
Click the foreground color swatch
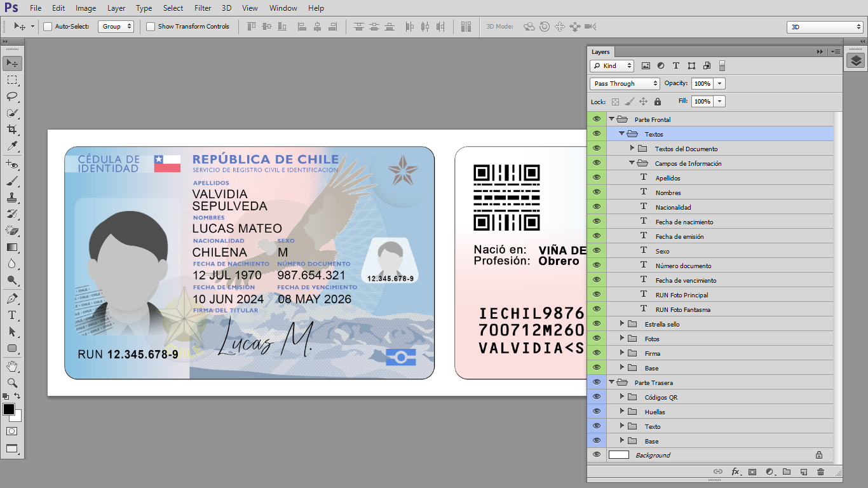[x=8, y=409]
